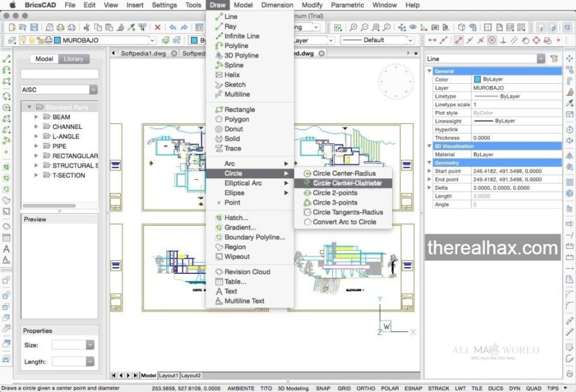Click the Line icon in Draw menu
This screenshot has width=576, height=392.
coord(219,16)
